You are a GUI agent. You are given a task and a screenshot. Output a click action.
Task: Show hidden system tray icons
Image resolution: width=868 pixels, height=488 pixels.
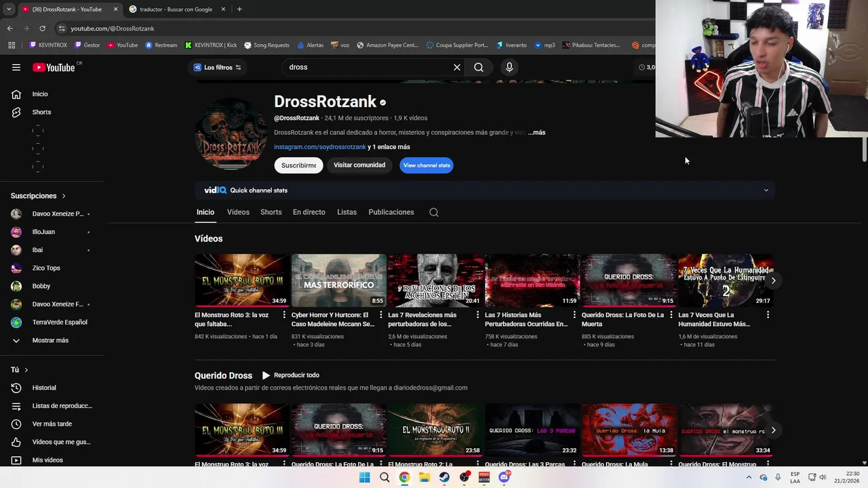click(x=749, y=477)
